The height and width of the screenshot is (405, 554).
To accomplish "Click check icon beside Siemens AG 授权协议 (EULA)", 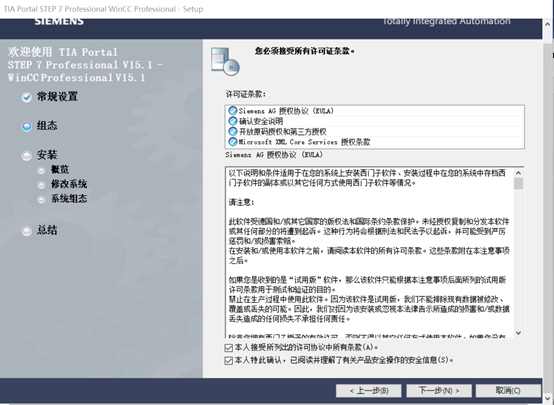I will tap(232, 111).
